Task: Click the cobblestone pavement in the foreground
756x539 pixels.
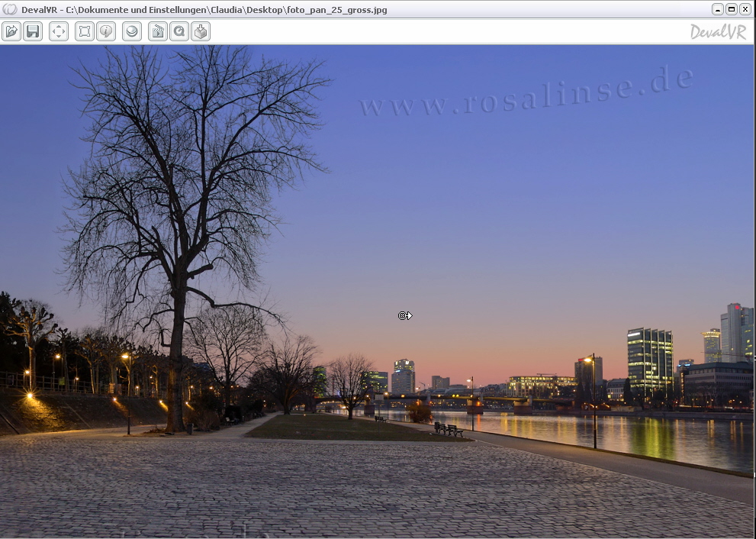Action: (305, 489)
